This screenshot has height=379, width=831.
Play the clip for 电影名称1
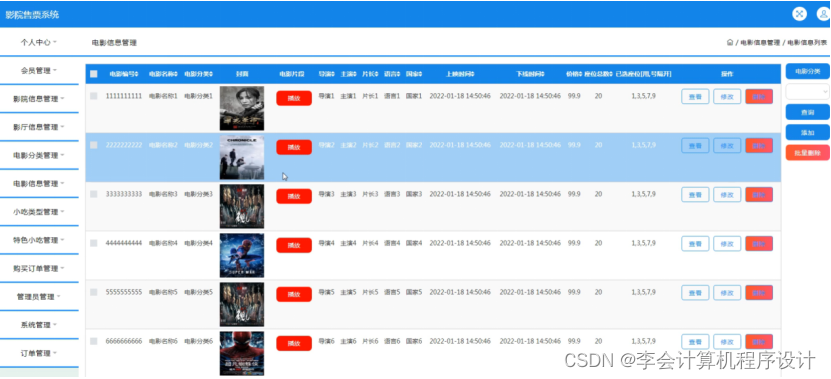294,98
